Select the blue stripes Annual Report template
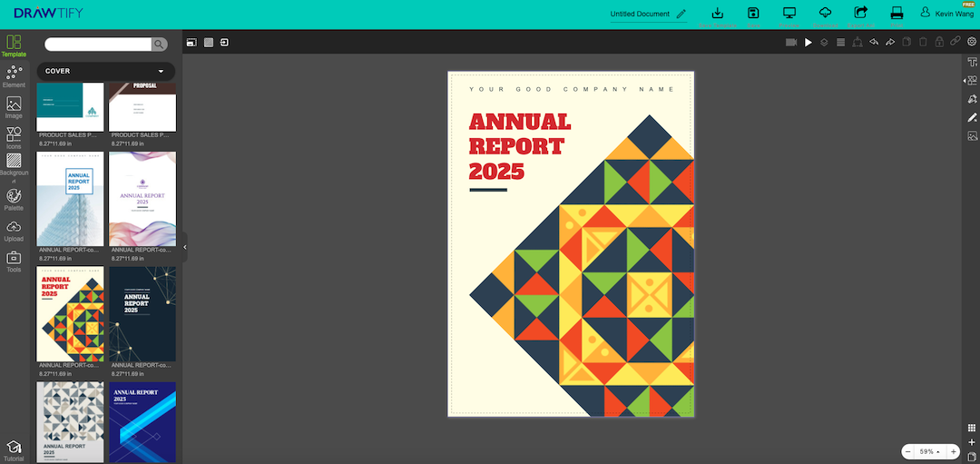The width and height of the screenshot is (980, 464). [x=142, y=422]
